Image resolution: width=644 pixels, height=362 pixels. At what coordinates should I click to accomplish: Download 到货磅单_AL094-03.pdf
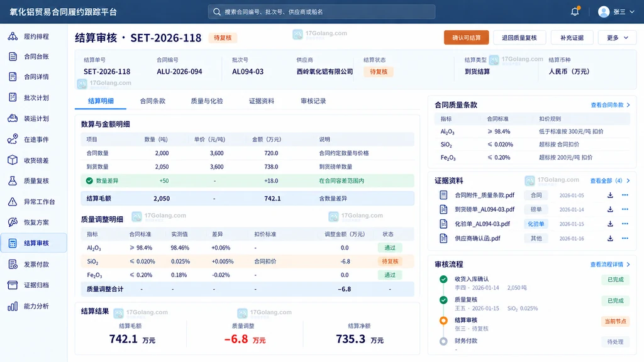coord(610,209)
